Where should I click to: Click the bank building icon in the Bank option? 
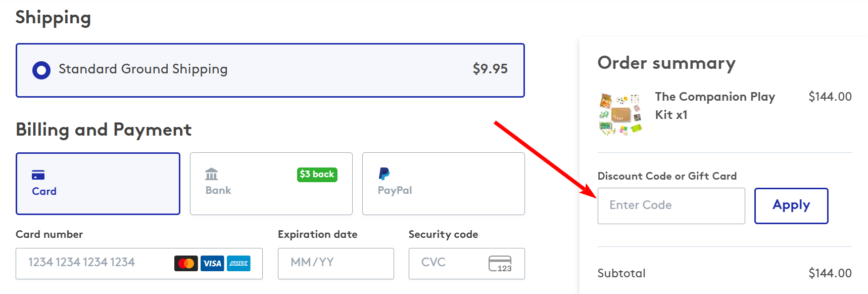pyautogui.click(x=212, y=175)
